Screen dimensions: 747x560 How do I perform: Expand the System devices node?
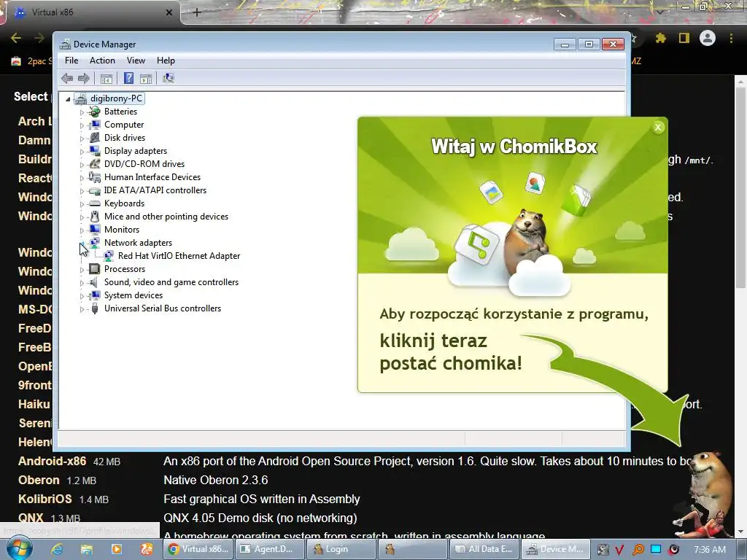[x=82, y=296]
